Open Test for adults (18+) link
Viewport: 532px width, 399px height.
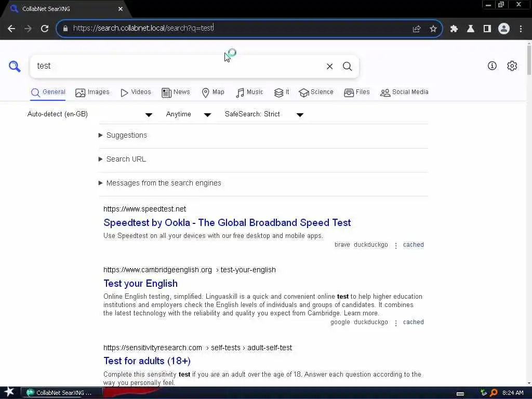(x=147, y=361)
